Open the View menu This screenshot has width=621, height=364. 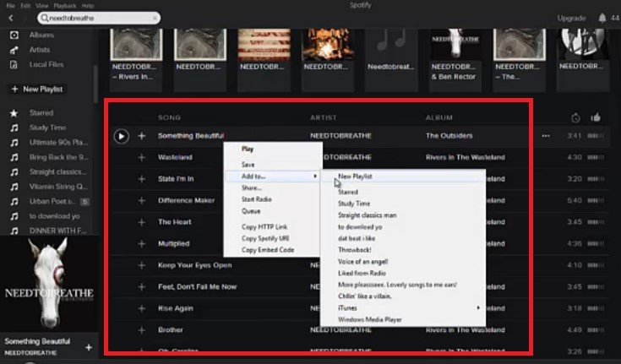click(x=42, y=6)
